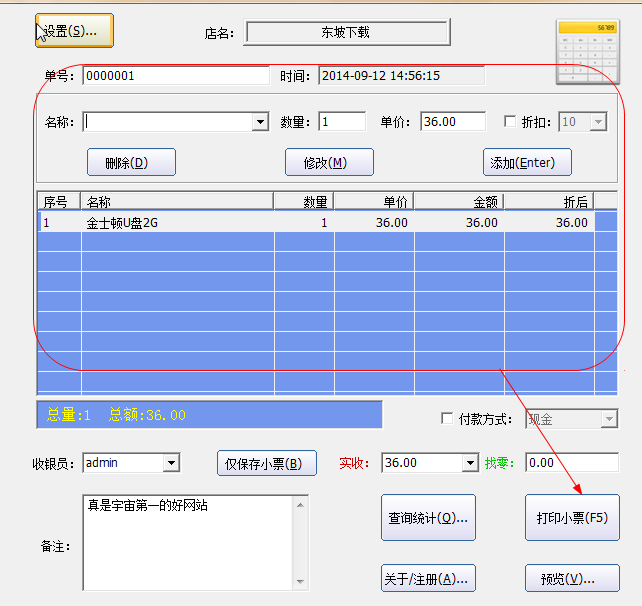Screen dimensions: 642x606
Task: Open 查询统计(Q) statistics
Action: (x=428, y=518)
